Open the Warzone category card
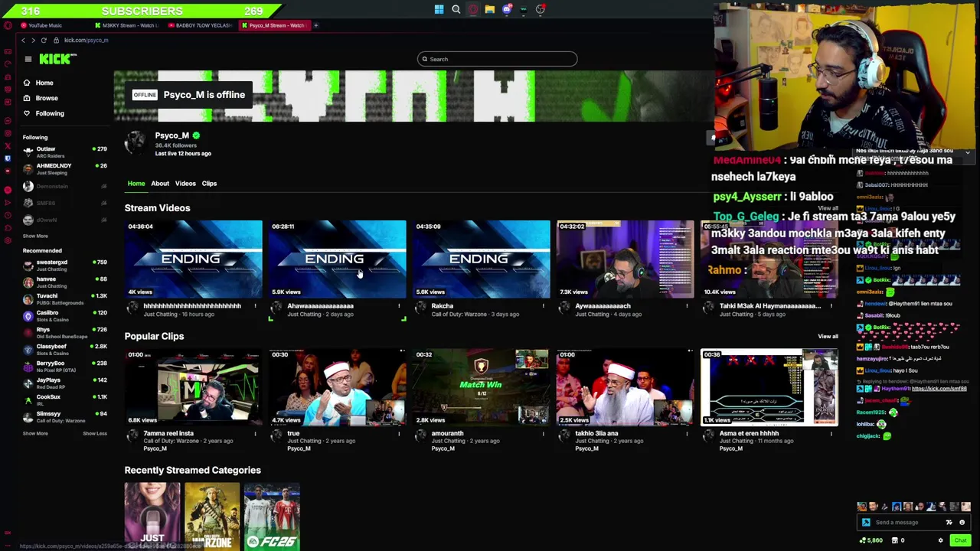The image size is (980, 551). point(212,516)
